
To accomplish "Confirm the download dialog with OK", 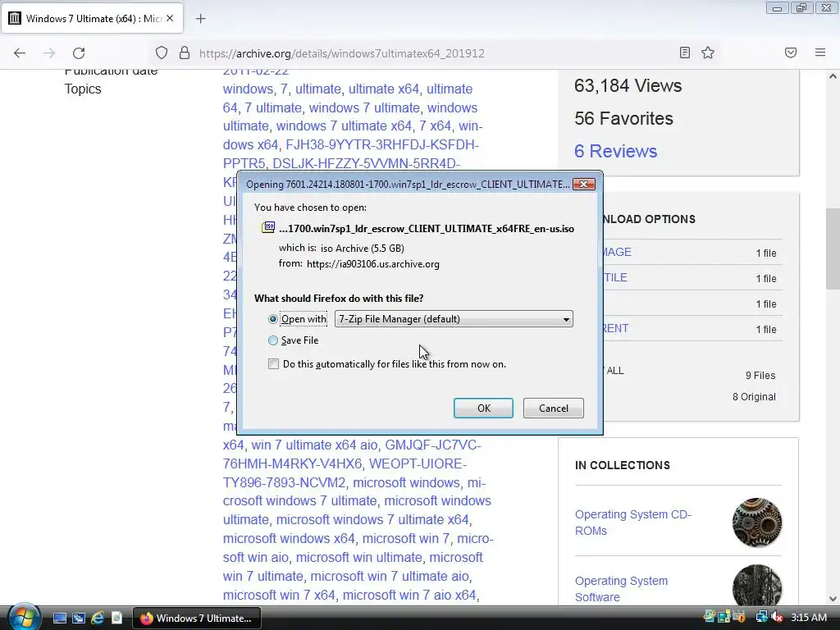I will 483,409.
